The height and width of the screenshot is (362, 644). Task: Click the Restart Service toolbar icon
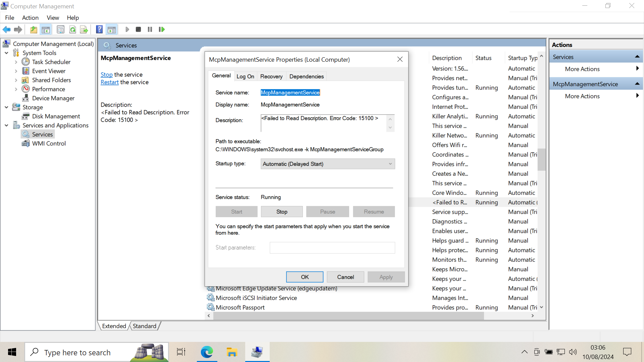(x=162, y=29)
